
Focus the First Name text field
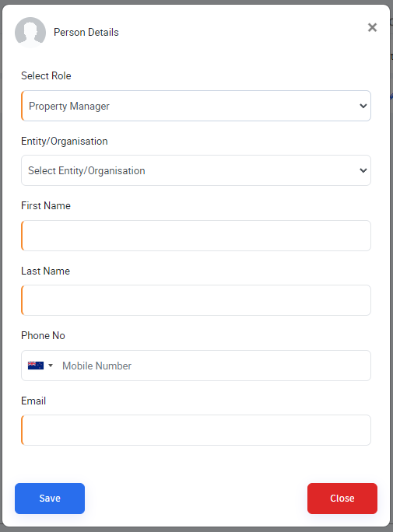click(196, 236)
